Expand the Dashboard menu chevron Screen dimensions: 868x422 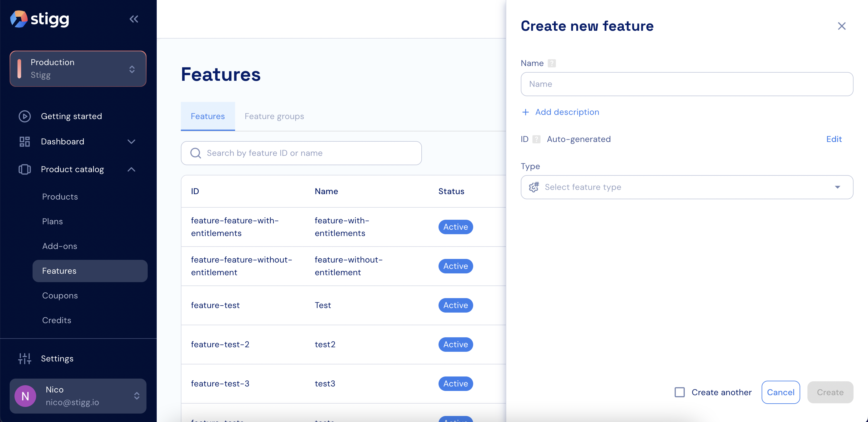tap(131, 142)
